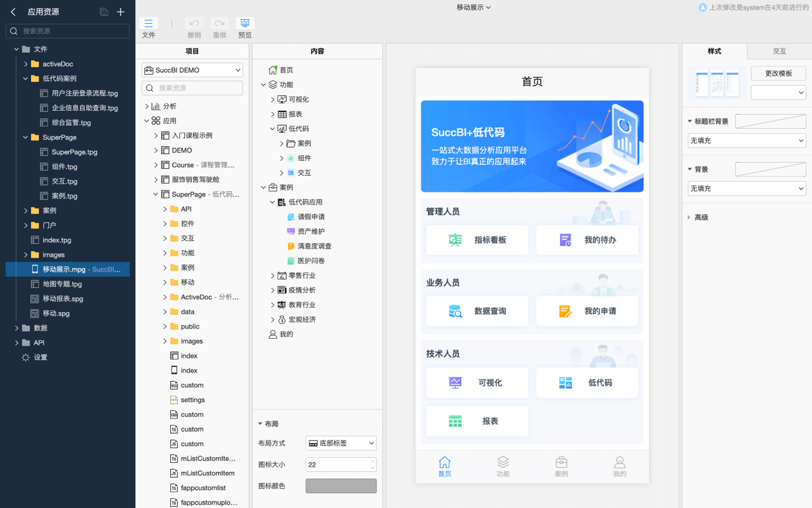Click the 图标大小 input field
The height and width of the screenshot is (508, 812).
[x=336, y=464]
